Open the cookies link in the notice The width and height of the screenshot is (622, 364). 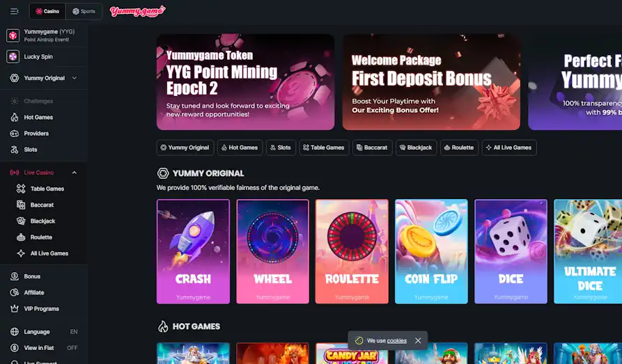pos(397,340)
